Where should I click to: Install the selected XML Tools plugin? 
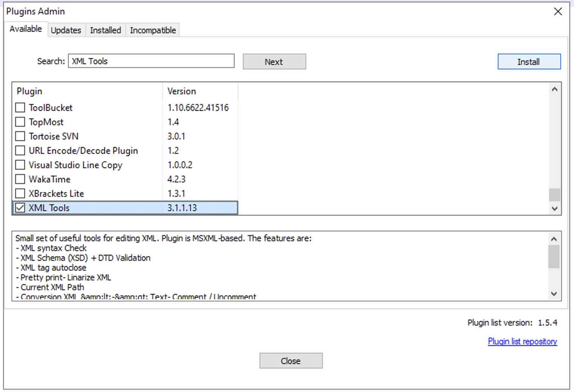click(529, 61)
